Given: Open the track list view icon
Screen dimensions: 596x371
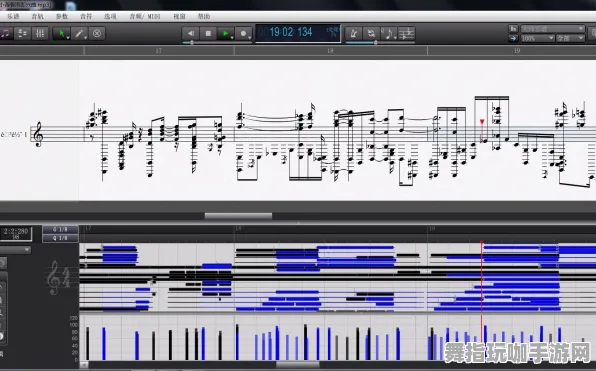Looking at the screenshot, I should pos(22,33).
